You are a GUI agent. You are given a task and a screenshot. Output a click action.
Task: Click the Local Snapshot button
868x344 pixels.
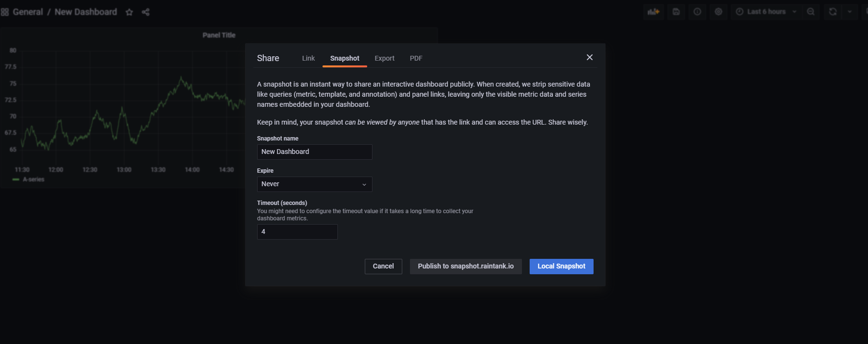click(561, 267)
